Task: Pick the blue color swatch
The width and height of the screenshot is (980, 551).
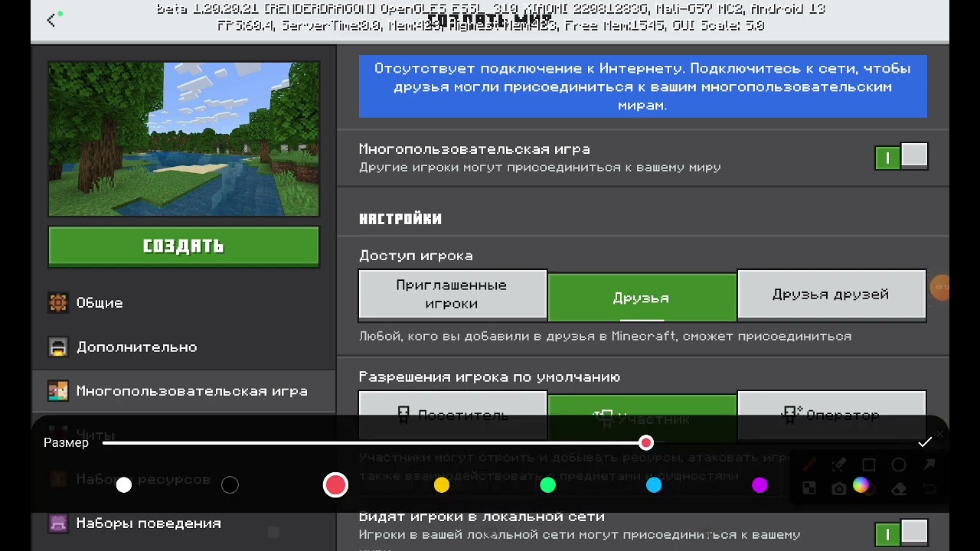Action: (654, 485)
